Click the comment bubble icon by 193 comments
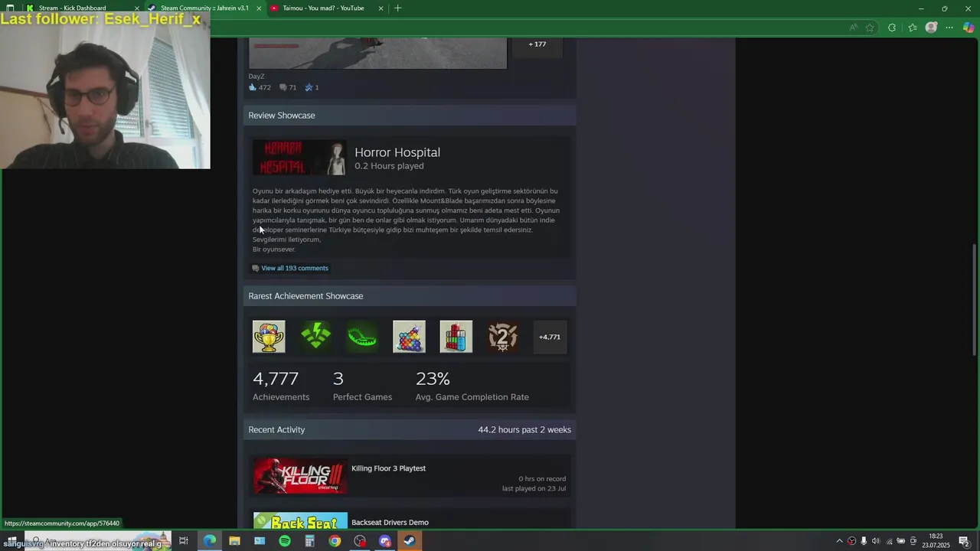The image size is (980, 551). coord(256,268)
